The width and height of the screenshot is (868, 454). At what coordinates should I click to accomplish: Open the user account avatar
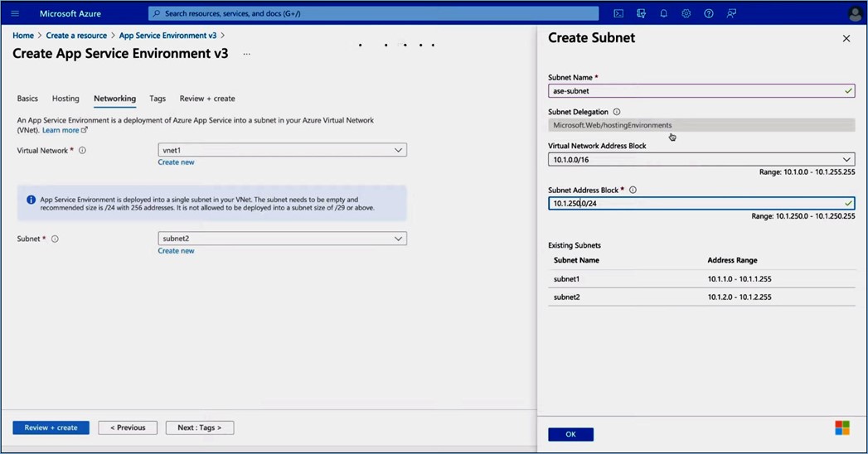[856, 13]
